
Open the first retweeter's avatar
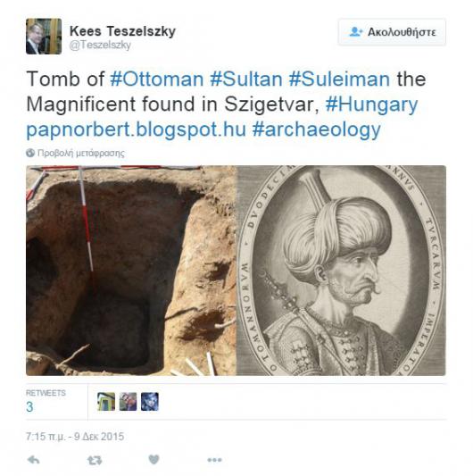[x=106, y=401]
